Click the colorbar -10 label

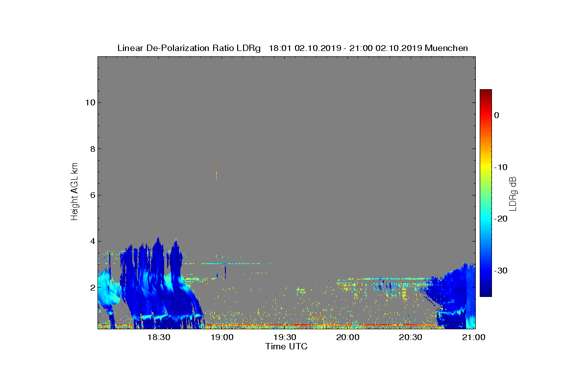[501, 167]
